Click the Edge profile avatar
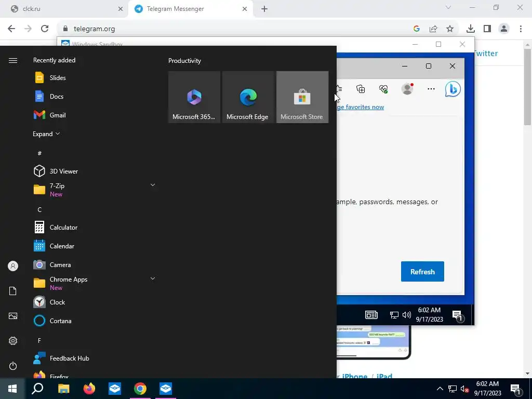The image size is (532, 399). click(407, 89)
